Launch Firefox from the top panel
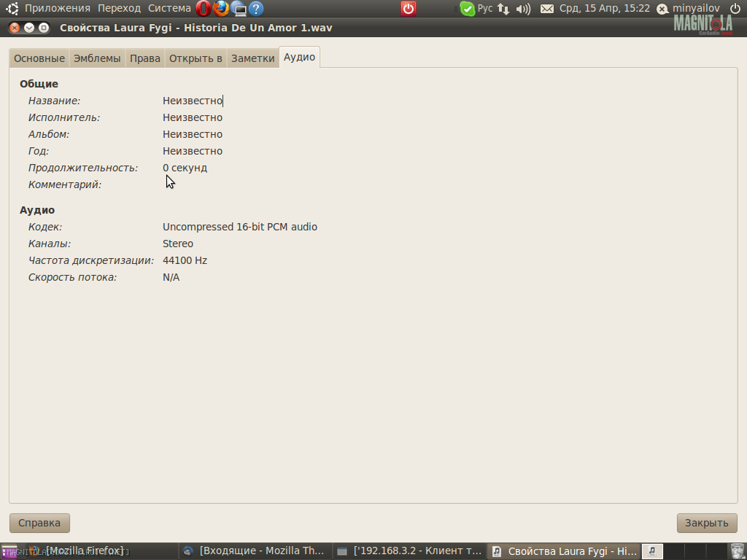 221,9
